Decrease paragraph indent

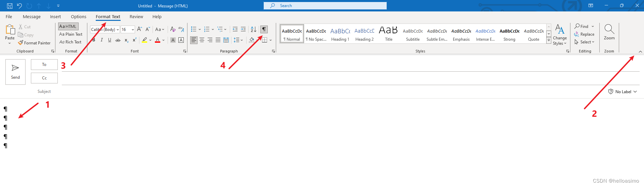point(235,29)
